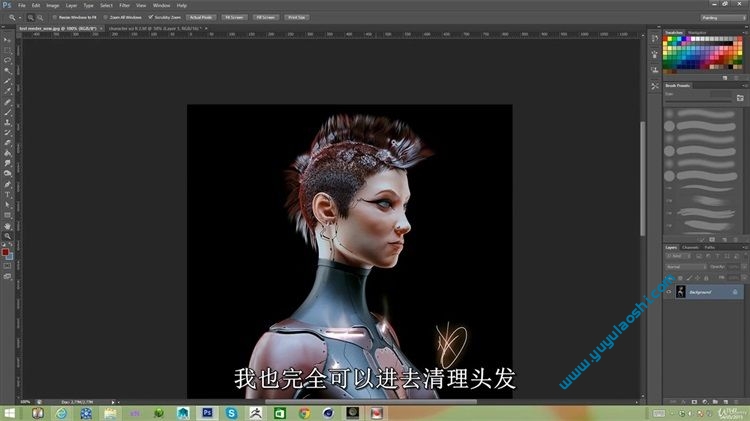This screenshot has height=421, width=750.
Task: Open the Brush Presets panel flyout menu
Action: (745, 86)
